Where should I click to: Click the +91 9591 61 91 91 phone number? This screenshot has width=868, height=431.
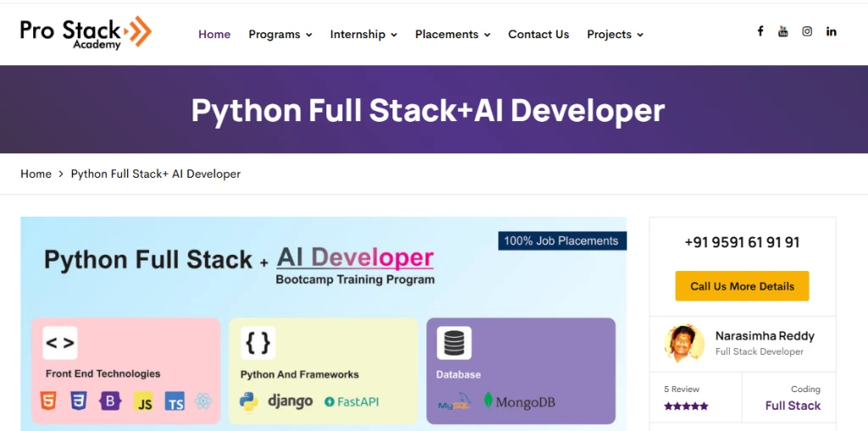click(x=742, y=242)
